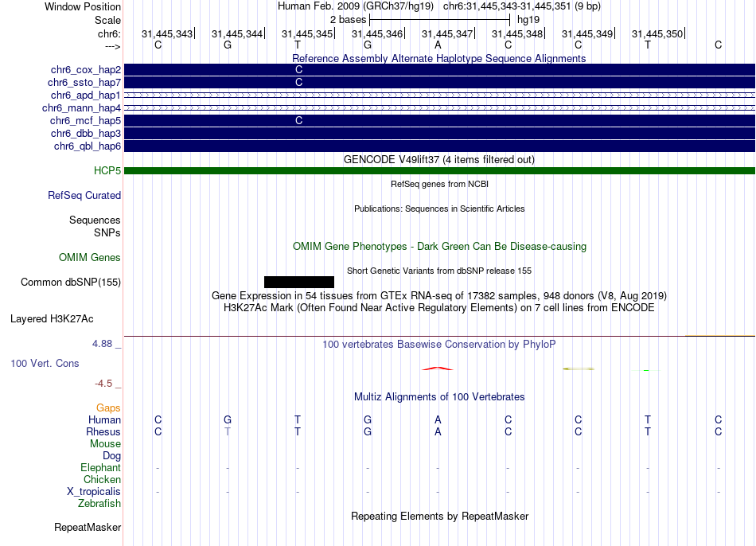Click the red PhyloP conservation bump
This screenshot has width=756, height=546.
click(x=438, y=369)
